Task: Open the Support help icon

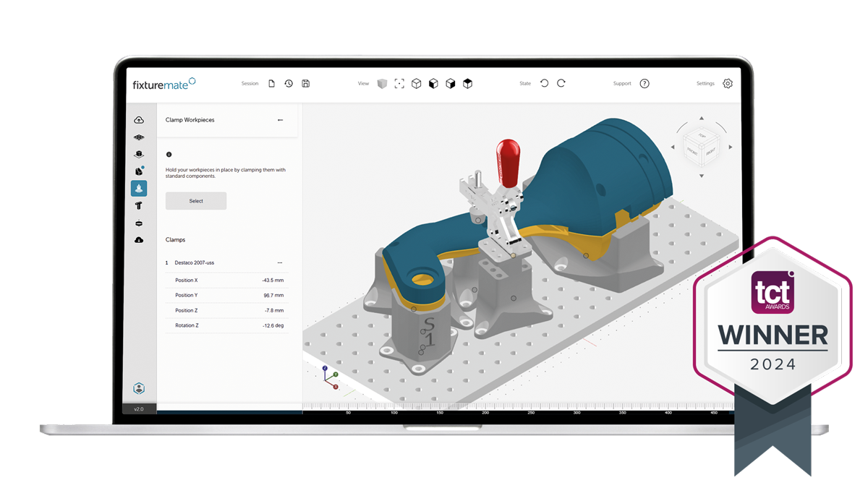Action: (644, 84)
